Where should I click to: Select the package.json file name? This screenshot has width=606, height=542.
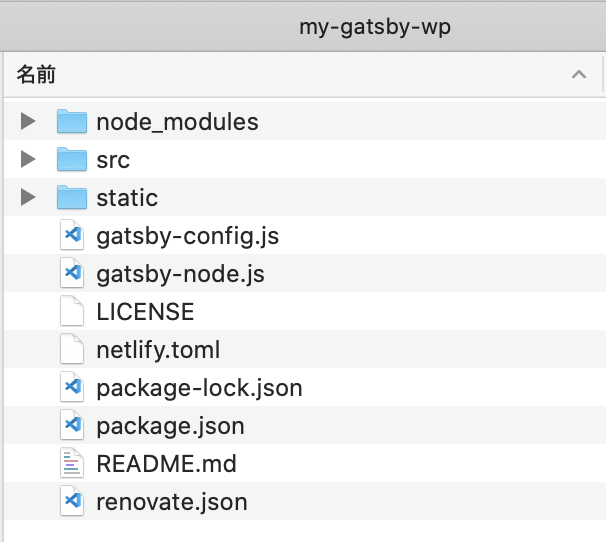coord(170,426)
